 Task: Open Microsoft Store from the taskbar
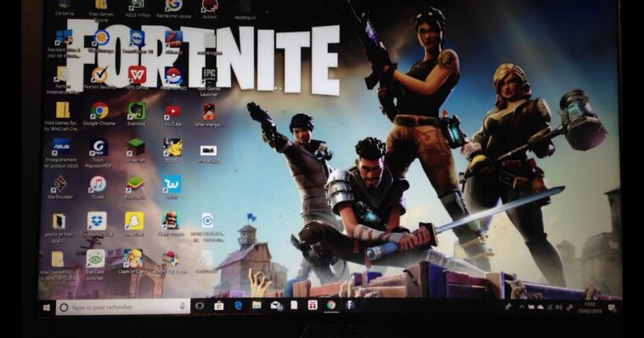[x=219, y=306]
